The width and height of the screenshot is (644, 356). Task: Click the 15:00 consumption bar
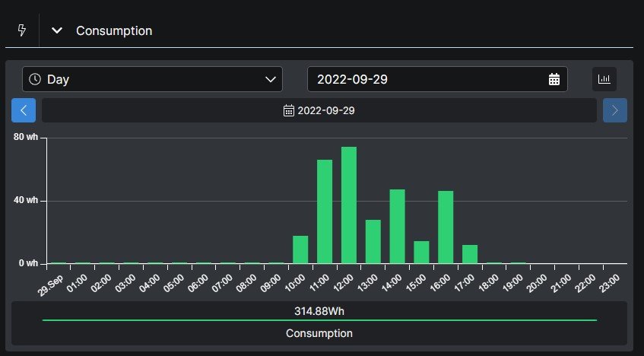421,253
